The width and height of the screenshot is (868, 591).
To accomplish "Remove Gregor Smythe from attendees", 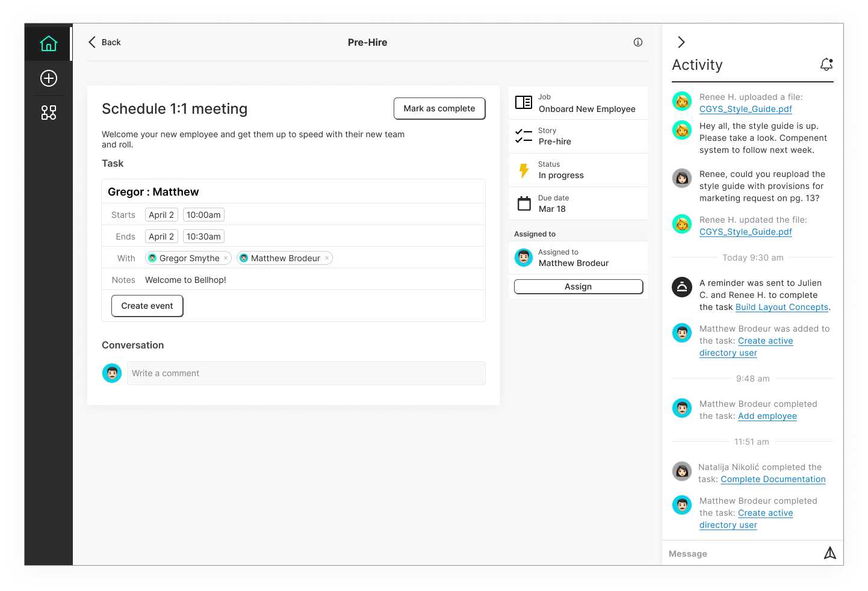I will [x=226, y=258].
